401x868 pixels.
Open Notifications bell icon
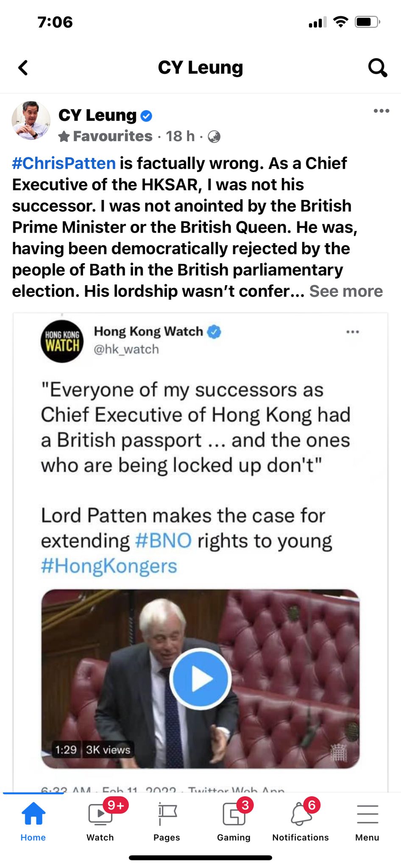tap(301, 820)
